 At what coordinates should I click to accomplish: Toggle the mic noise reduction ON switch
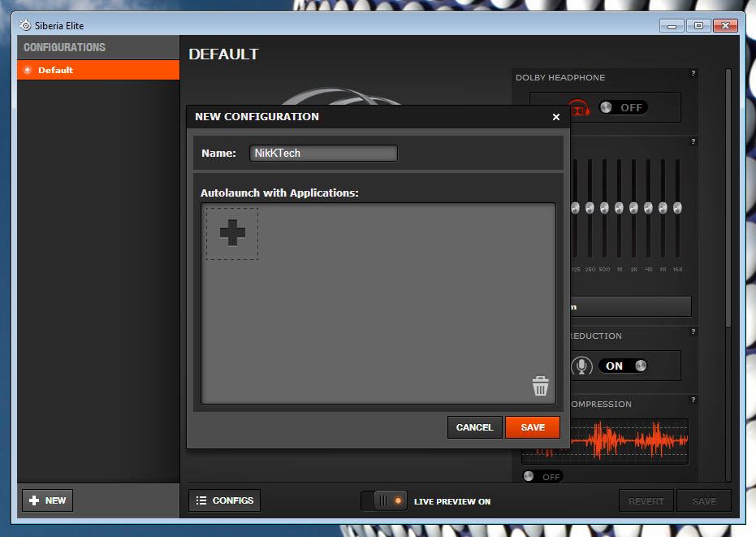623,366
